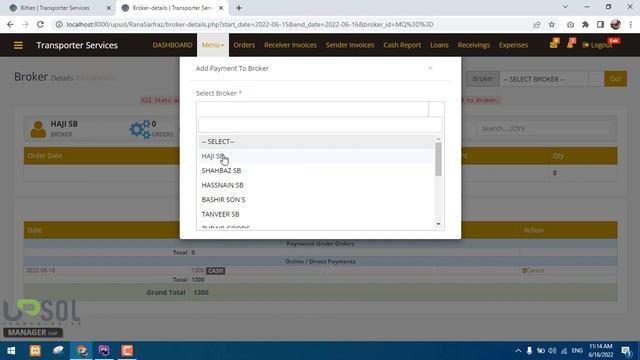Click the Transporter Services brand title
Viewport: 640px width, 360px height.
[77, 45]
